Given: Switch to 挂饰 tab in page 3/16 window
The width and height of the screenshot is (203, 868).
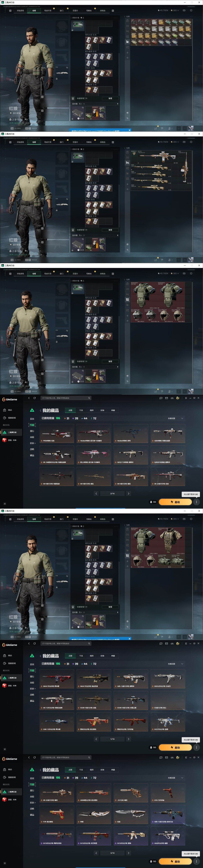Looking at the screenshot, I should click(102, 770).
